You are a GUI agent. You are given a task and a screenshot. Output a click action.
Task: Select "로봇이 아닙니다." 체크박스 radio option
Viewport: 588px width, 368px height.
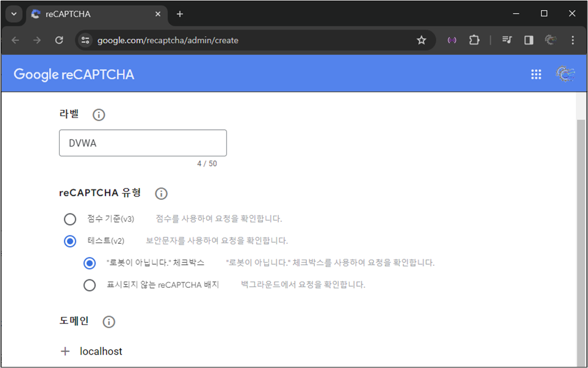[89, 263]
